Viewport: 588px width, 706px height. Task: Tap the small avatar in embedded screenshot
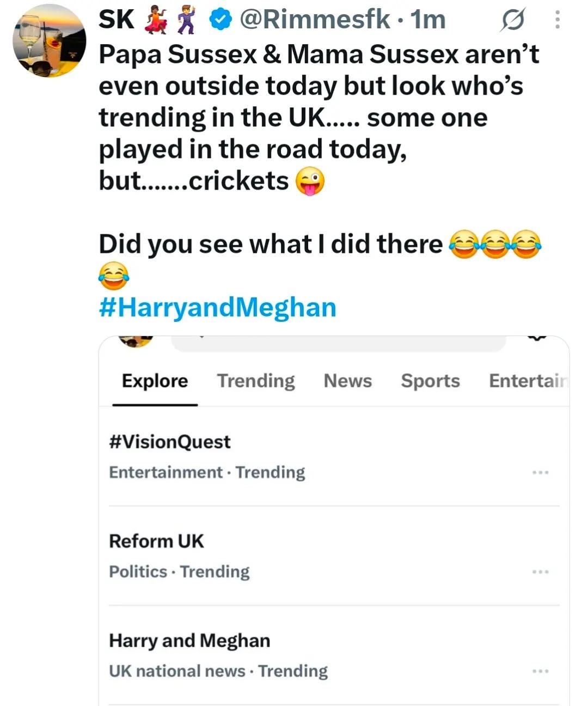point(136,341)
